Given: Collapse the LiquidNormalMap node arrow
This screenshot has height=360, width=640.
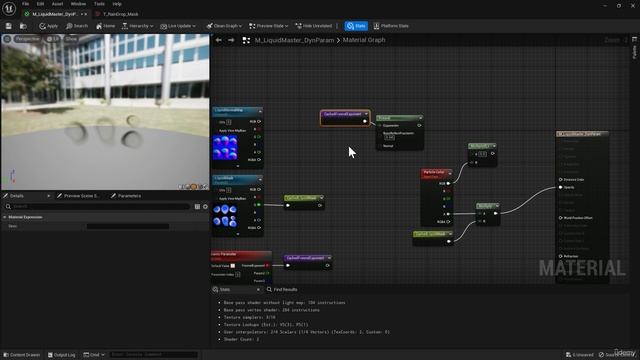Looking at the screenshot, I should (x=260, y=111).
